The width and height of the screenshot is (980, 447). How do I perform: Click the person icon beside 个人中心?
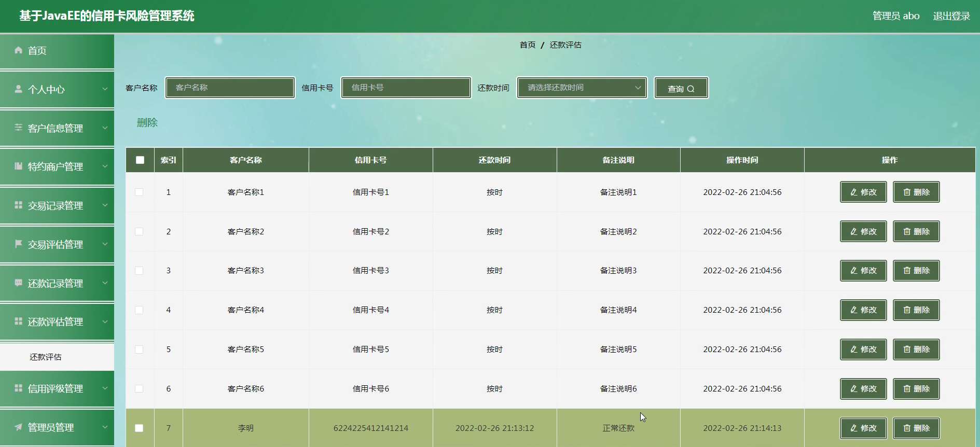(19, 89)
